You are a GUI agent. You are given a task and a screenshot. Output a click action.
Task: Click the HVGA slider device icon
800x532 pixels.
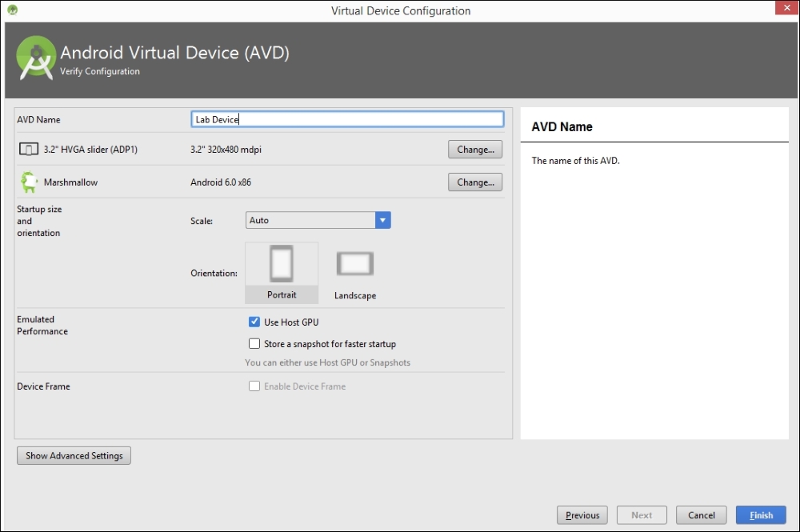(29, 150)
